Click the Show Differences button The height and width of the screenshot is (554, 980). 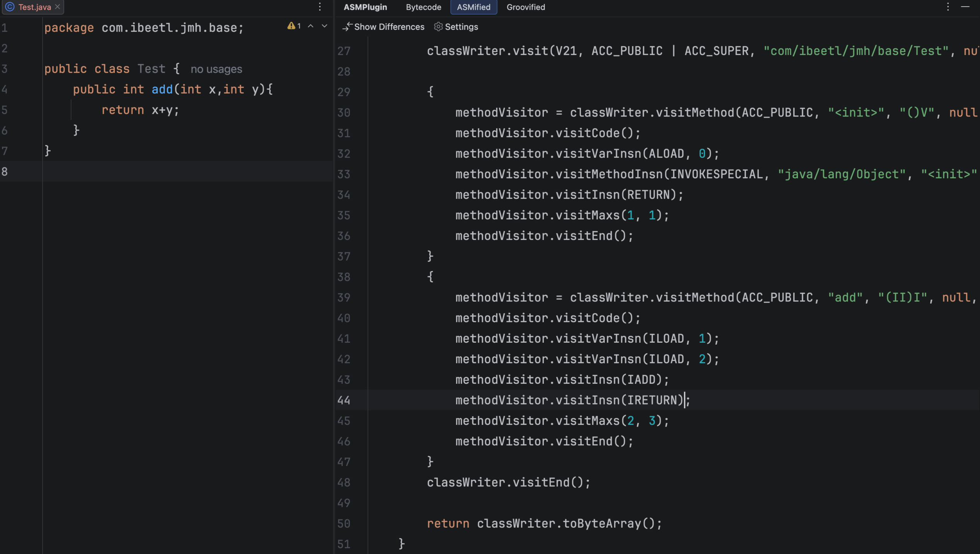coord(383,27)
